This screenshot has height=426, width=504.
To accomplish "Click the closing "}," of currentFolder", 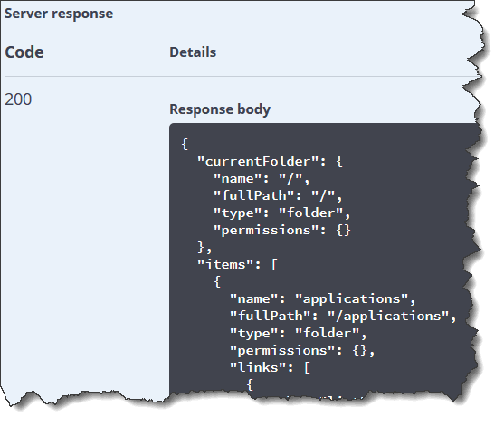I will (204, 248).
